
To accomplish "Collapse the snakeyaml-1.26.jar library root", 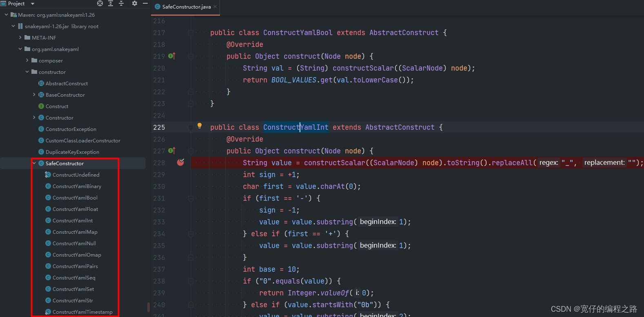I will point(13,26).
